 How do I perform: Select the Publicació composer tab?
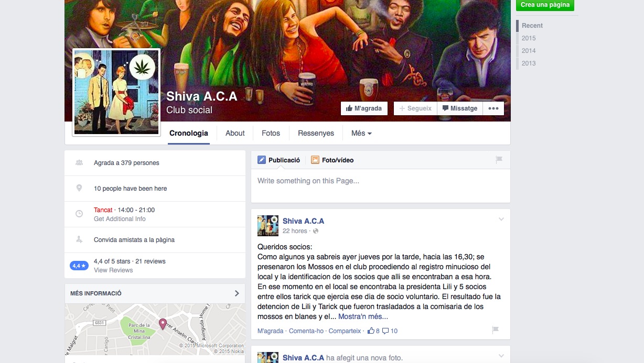tap(279, 160)
